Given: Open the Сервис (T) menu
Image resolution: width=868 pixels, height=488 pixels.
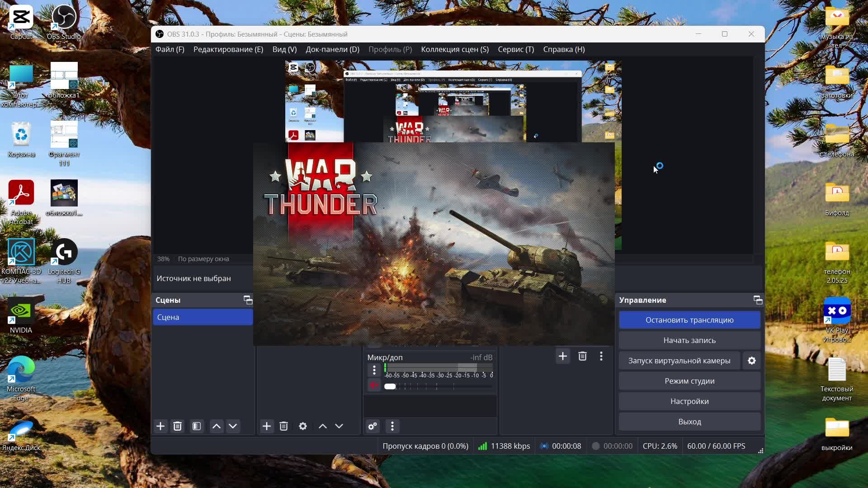Looking at the screenshot, I should click(516, 49).
